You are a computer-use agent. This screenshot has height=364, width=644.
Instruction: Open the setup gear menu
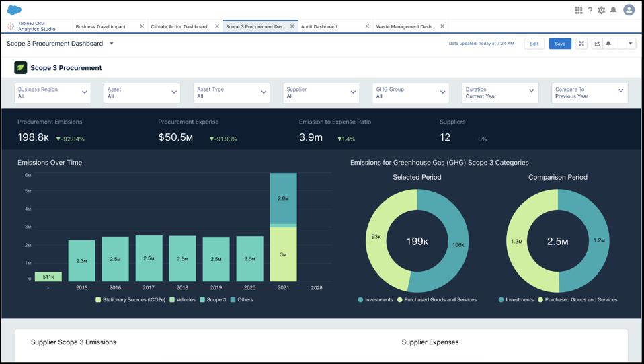point(602,10)
